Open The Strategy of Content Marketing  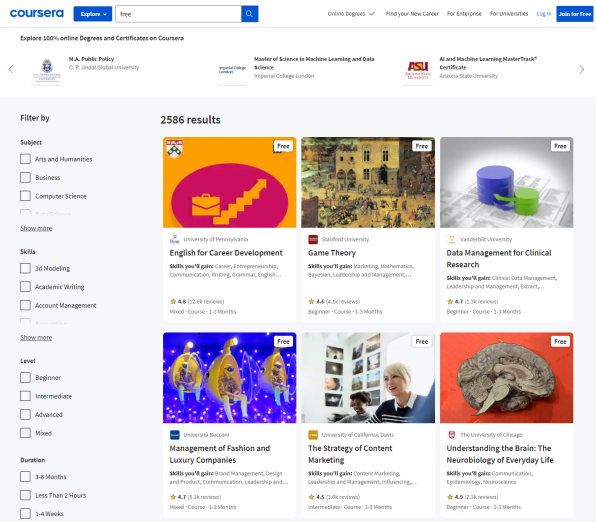click(x=350, y=454)
